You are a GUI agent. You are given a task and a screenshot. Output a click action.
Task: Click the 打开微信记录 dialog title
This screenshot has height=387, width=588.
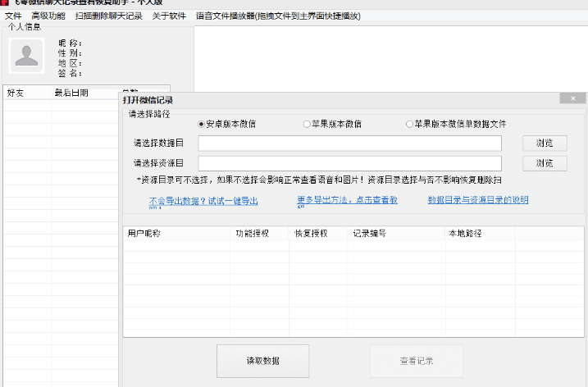148,101
